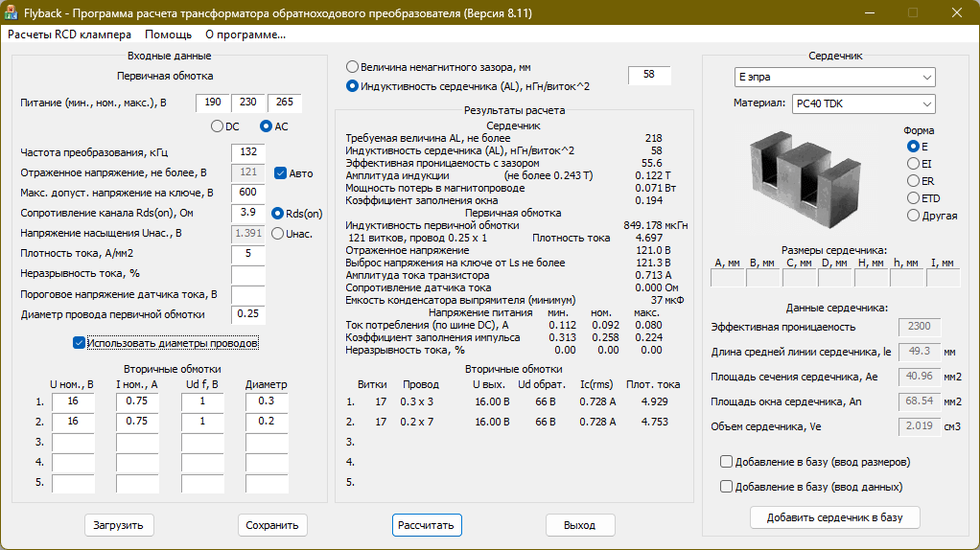Choose core shape Другая radio
The width and height of the screenshot is (980, 550).
tap(913, 216)
